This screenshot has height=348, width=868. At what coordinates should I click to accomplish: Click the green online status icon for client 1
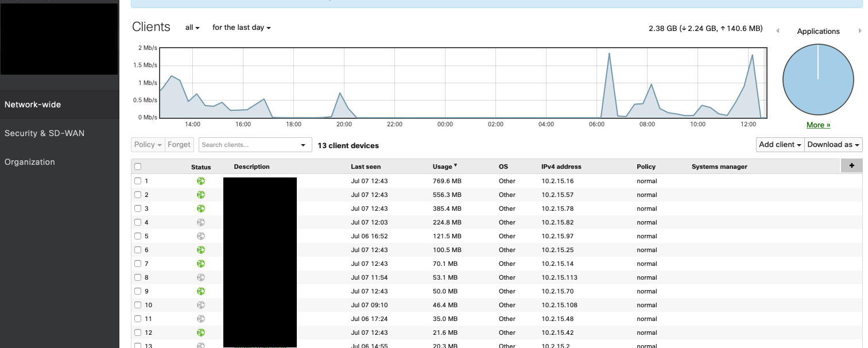point(200,180)
